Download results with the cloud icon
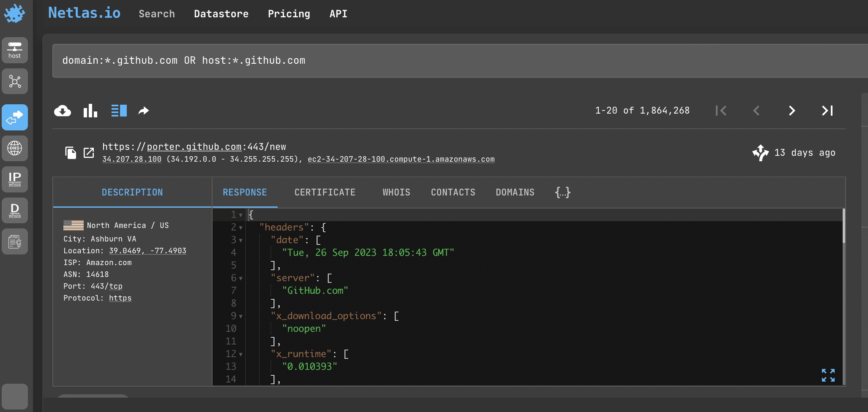Viewport: 868px width, 412px height. pyautogui.click(x=63, y=111)
